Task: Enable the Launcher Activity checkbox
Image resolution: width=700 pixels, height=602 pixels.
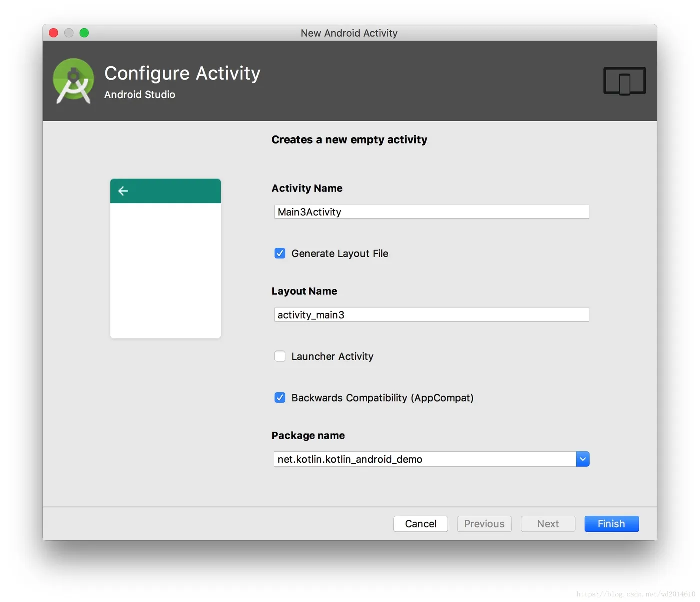Action: click(x=280, y=356)
